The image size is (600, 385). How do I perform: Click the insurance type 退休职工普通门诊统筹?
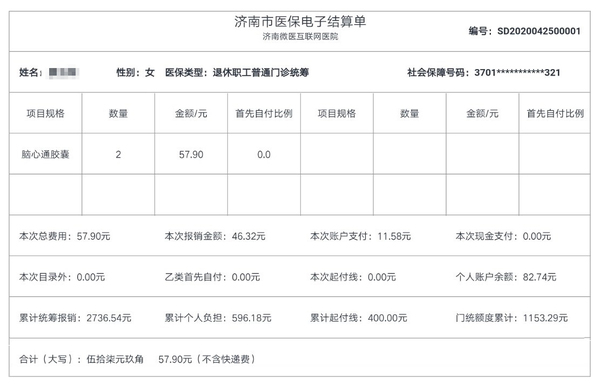tap(261, 72)
